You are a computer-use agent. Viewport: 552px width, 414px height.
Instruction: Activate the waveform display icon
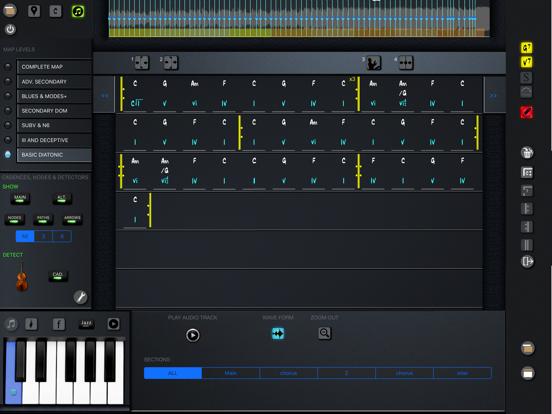pyautogui.click(x=278, y=333)
